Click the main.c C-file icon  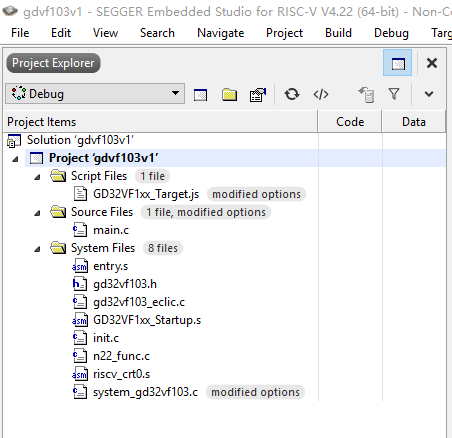80,230
